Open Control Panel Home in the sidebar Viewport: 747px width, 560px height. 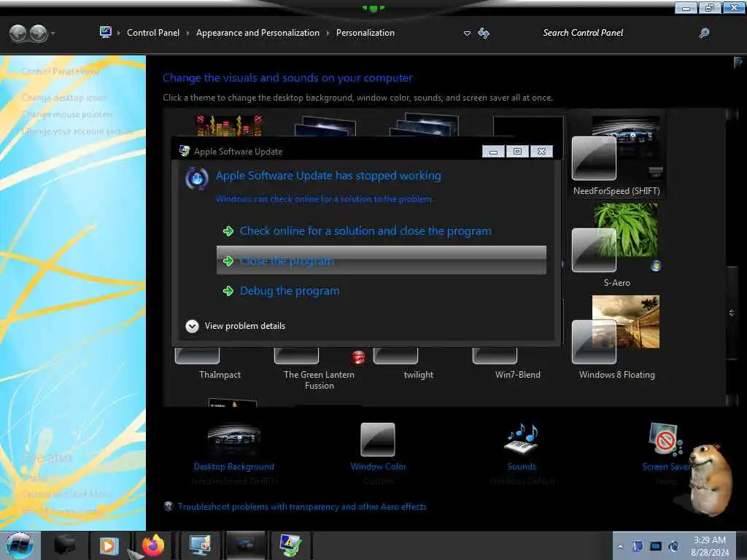[60, 71]
